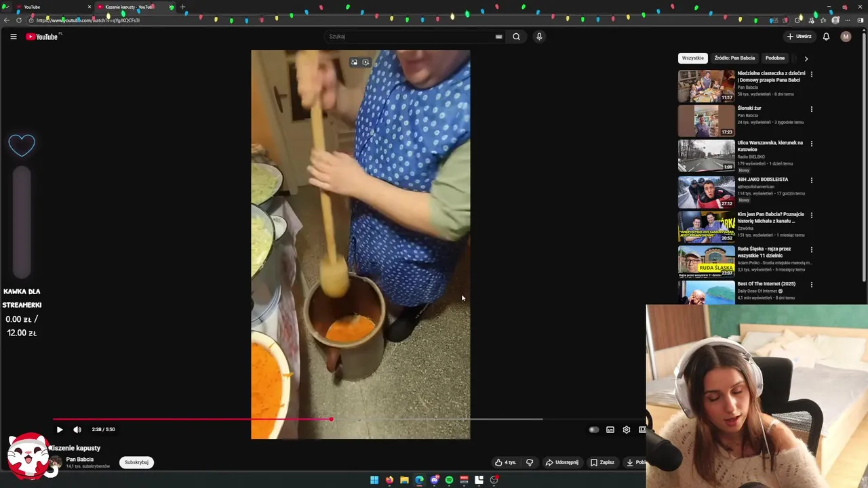This screenshot has height=488, width=868.
Task: Open Windows Start menu
Action: (x=374, y=480)
